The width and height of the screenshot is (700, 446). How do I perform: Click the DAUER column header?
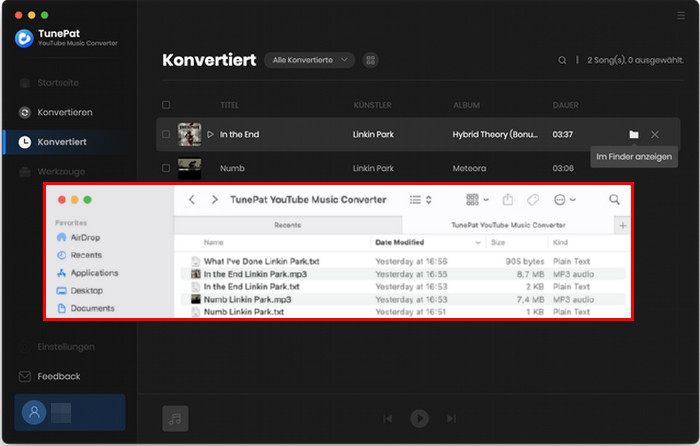coord(566,105)
